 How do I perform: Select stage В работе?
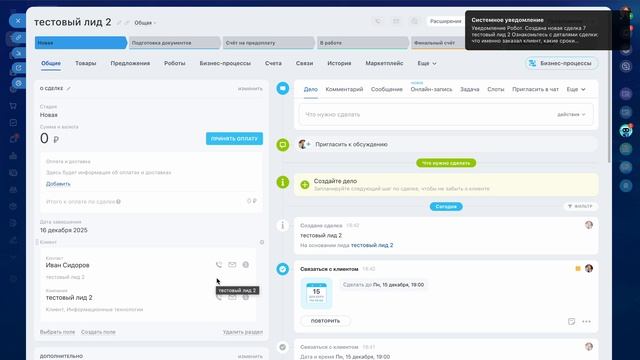(362, 42)
